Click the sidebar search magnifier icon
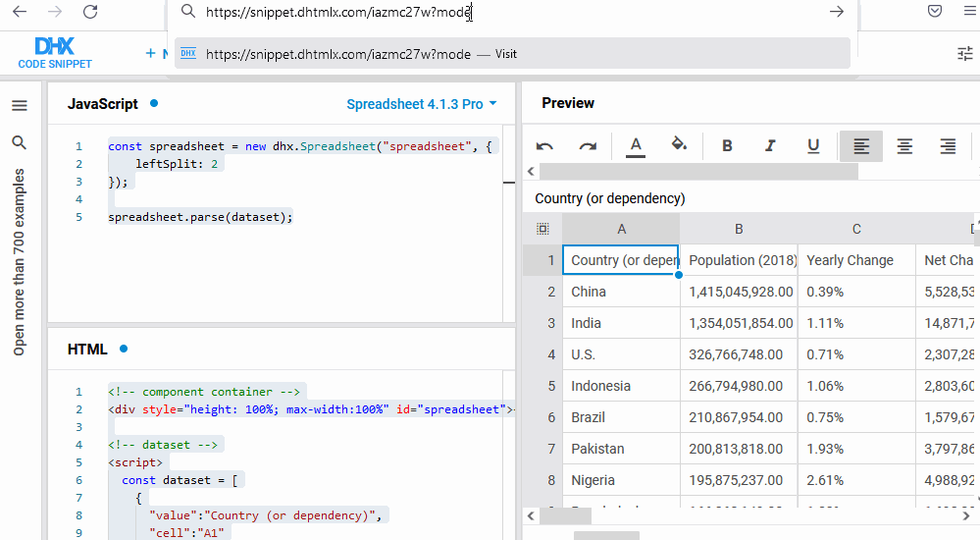Screen dimensions: 980x540 (x=20, y=142)
